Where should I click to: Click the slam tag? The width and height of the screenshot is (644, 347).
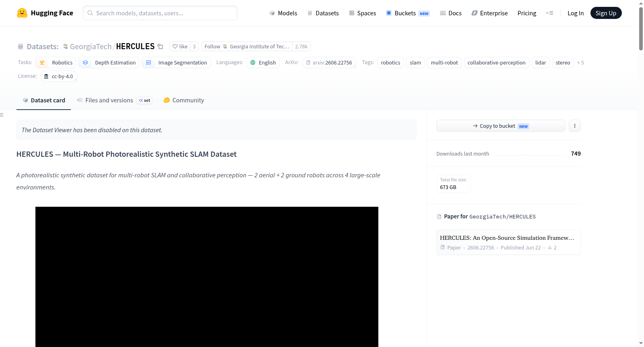(415, 62)
